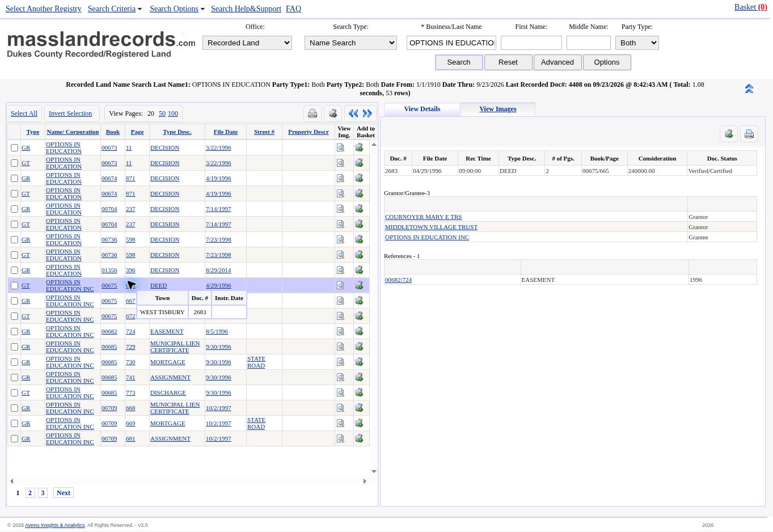This screenshot has height=532, width=773.
Task: Check the MORTGAGE 00685/730 row checkbox
Action: tap(15, 362)
